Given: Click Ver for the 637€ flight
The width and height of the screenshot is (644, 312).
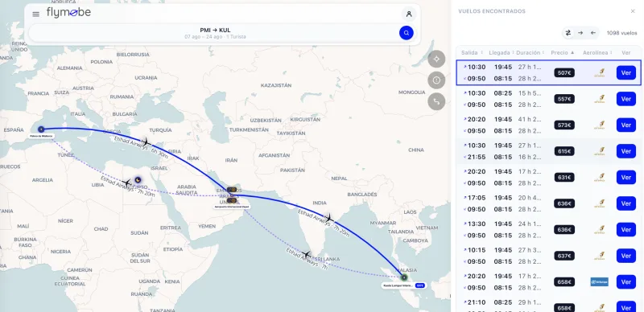Looking at the screenshot, I should click(626, 256).
